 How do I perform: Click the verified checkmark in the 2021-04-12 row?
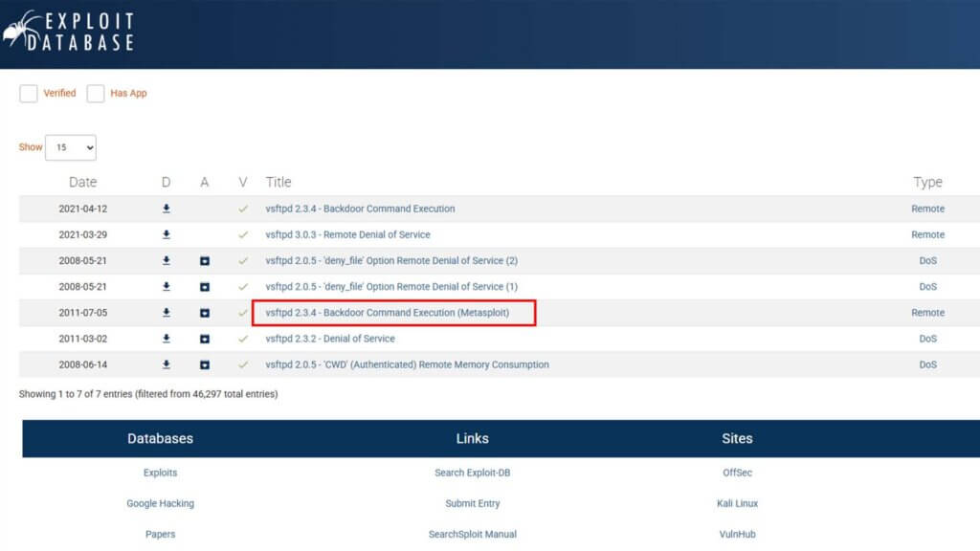tap(243, 209)
